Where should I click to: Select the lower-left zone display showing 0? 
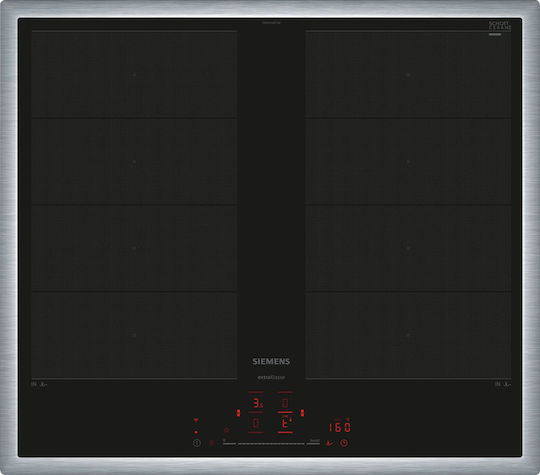tap(256, 423)
